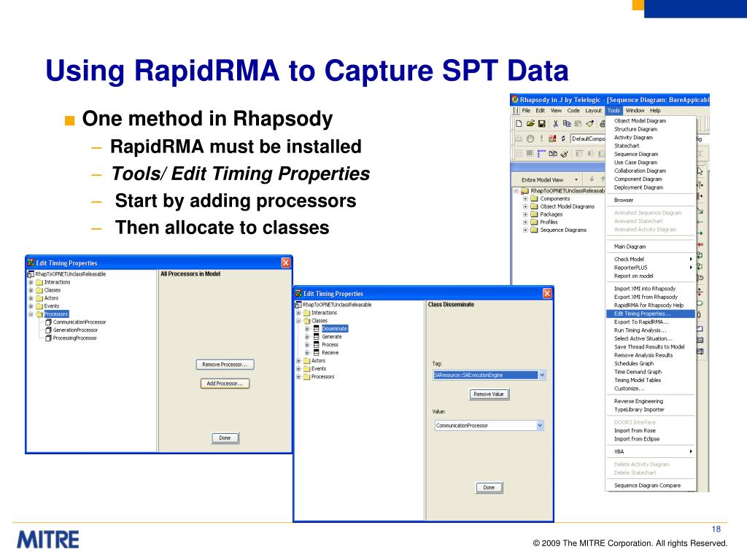Open the ReporterPLUS submenu

click(x=650, y=268)
